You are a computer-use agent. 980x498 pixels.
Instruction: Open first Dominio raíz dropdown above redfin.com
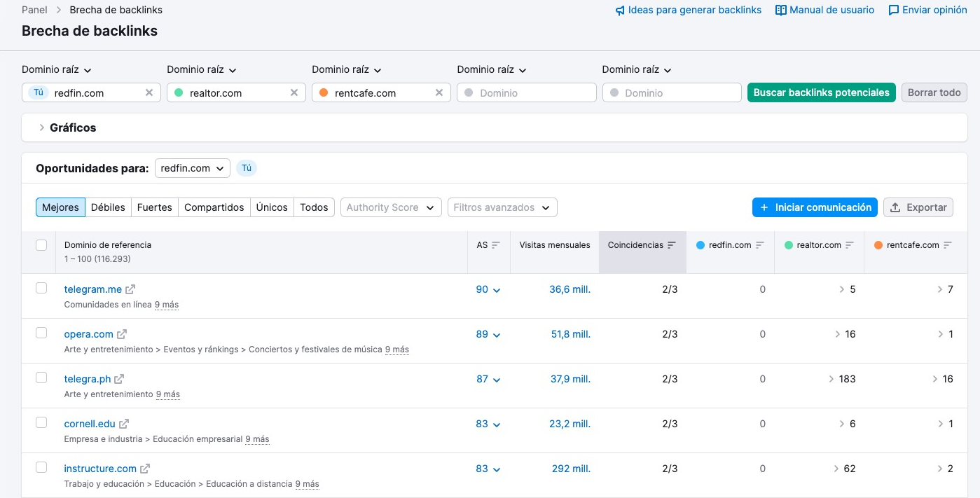click(57, 69)
